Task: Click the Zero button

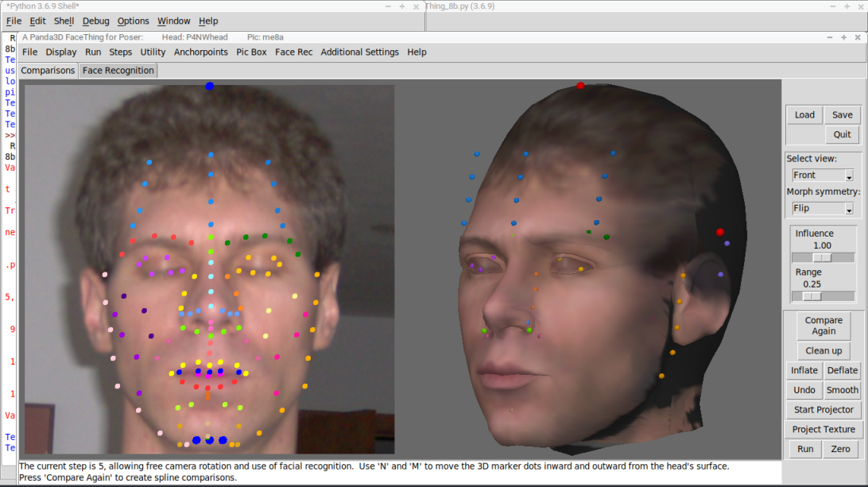Action: pyautogui.click(x=840, y=449)
